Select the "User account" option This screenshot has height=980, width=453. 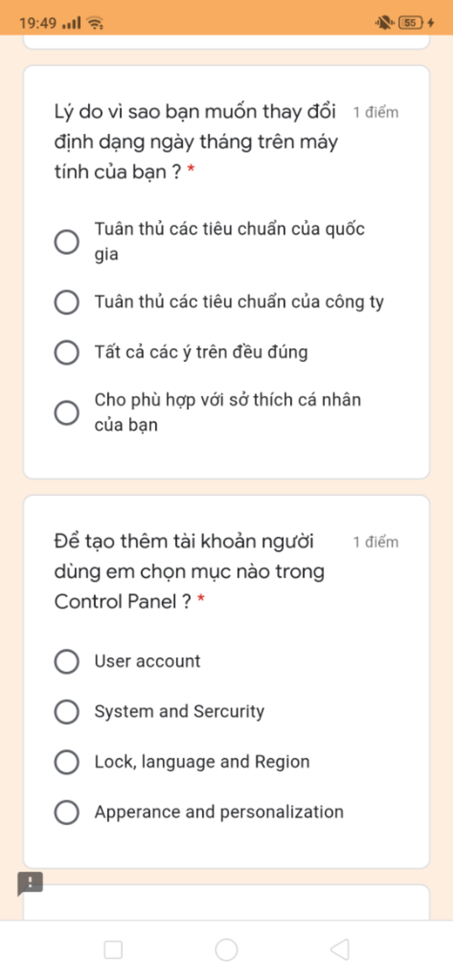pyautogui.click(x=67, y=661)
